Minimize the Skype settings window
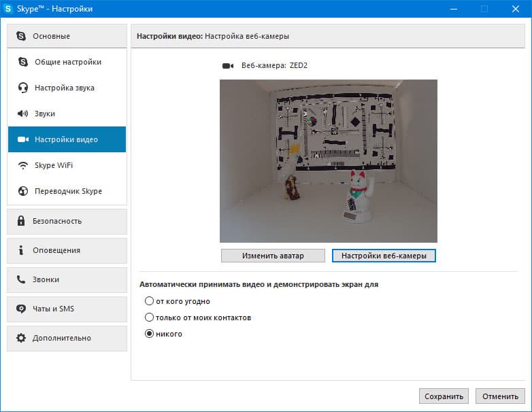The image size is (532, 412). (454, 9)
